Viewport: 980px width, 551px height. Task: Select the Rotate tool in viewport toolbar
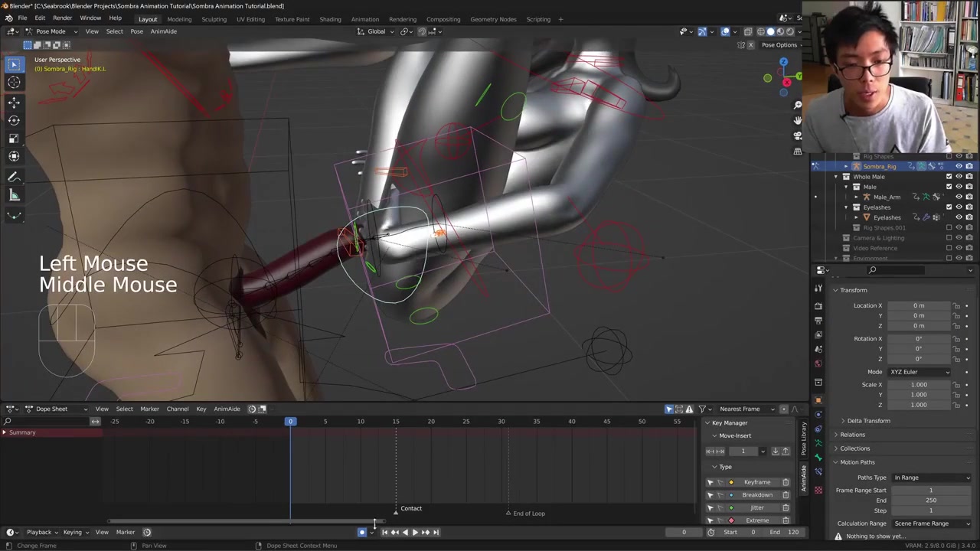point(14,120)
